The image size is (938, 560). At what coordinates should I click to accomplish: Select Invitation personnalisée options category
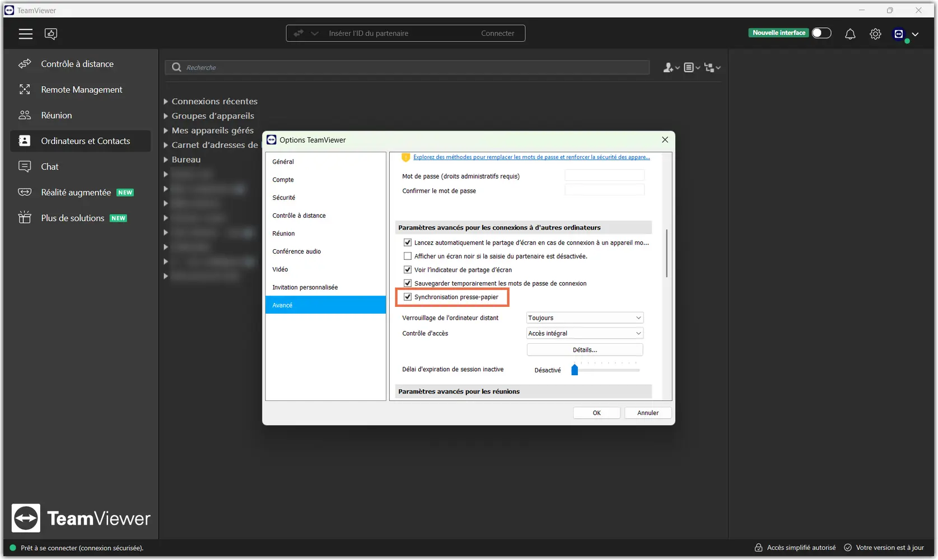[x=326, y=287]
